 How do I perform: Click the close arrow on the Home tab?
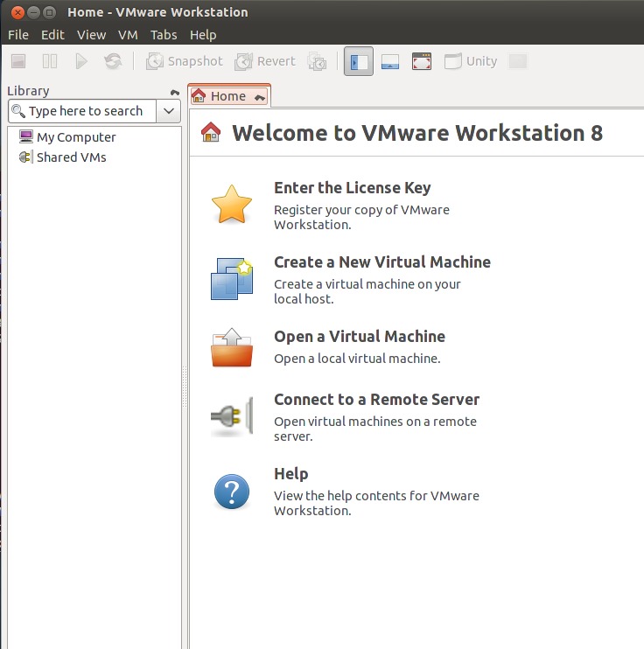260,97
